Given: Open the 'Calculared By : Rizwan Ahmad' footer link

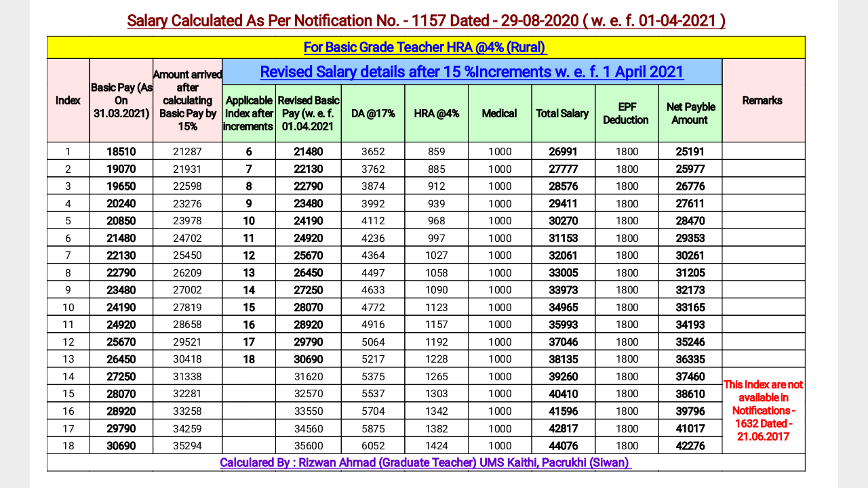Looking at the screenshot, I should 425,462.
